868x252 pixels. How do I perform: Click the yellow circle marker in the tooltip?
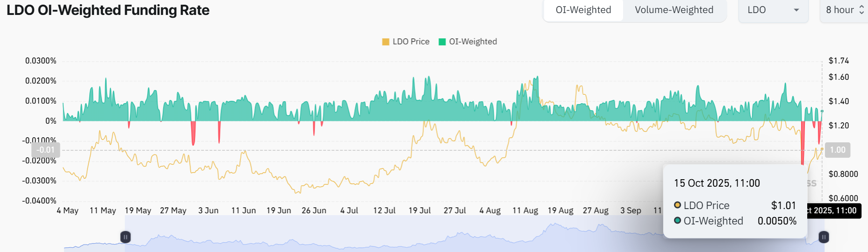click(677, 205)
